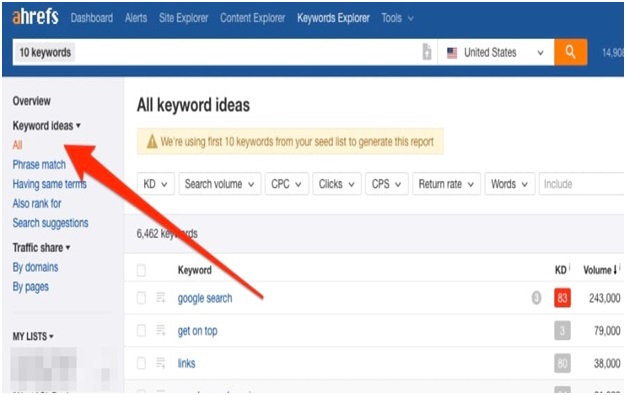Click the upload file icon in search bar
The height and width of the screenshot is (395, 626).
[427, 52]
